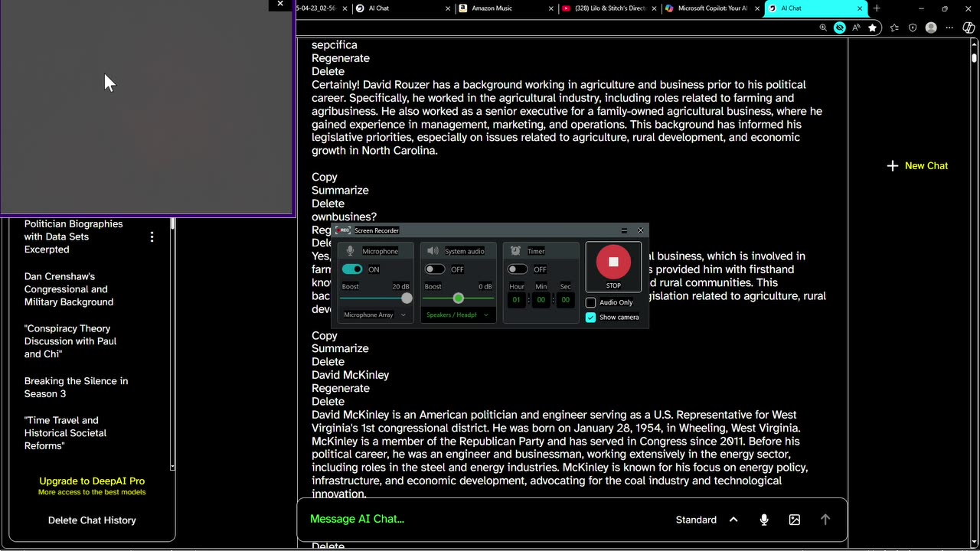Open the Copilot sidebar icon

click(x=969, y=28)
